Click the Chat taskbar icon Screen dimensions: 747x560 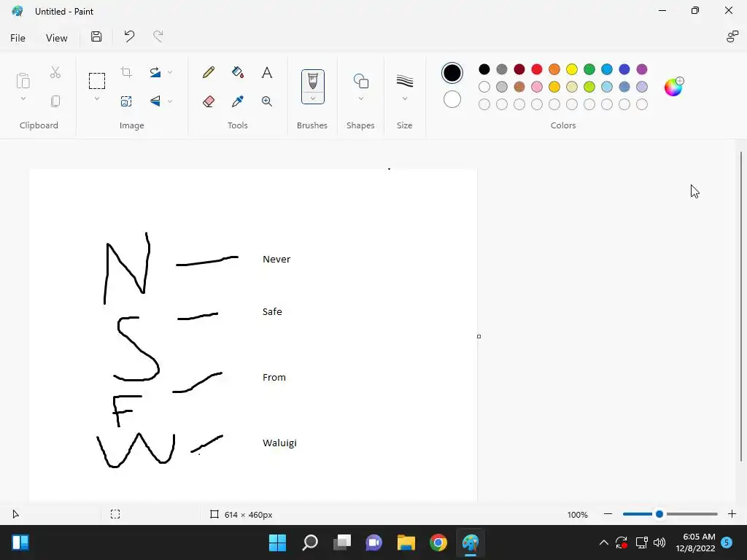click(374, 542)
